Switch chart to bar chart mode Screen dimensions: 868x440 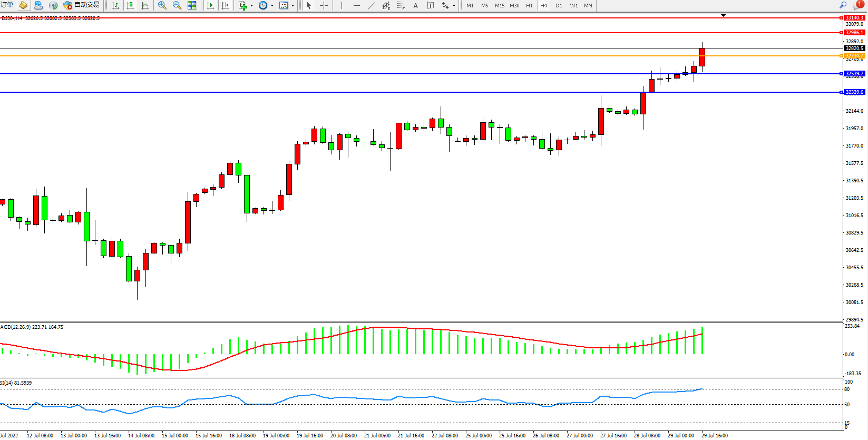point(115,5)
